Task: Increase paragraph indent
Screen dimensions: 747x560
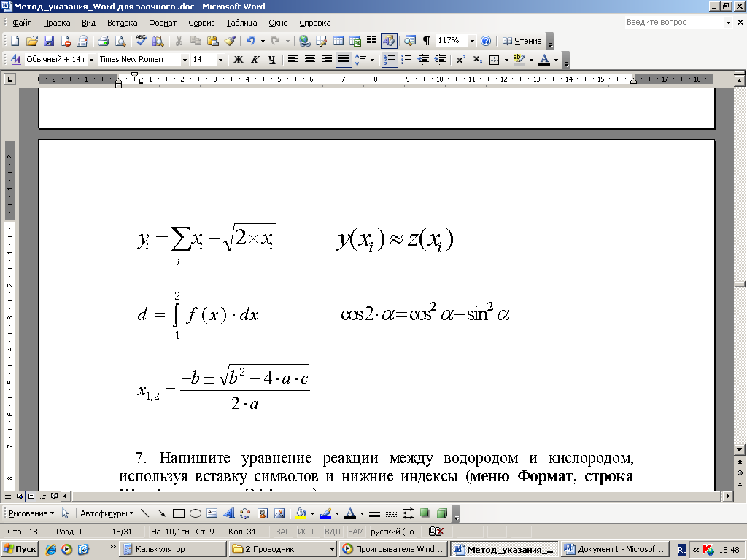Action: (x=440, y=60)
